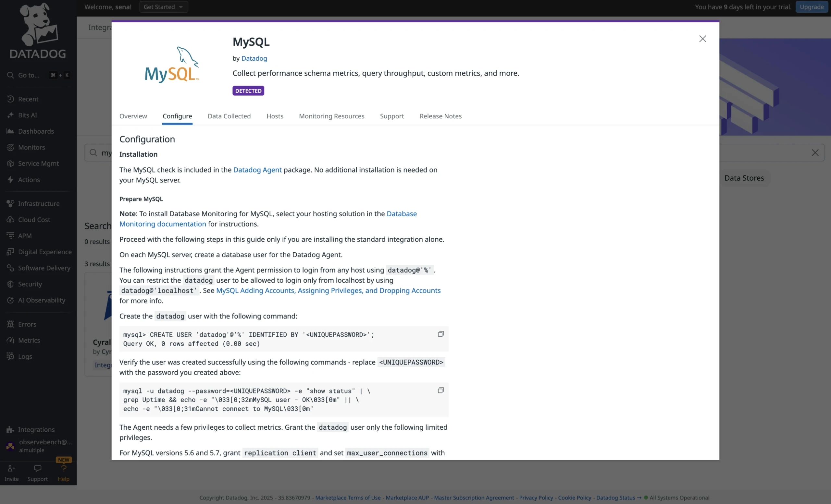The height and width of the screenshot is (504, 831).
Task: Open Privacy Policy footer link
Action: pos(536,497)
